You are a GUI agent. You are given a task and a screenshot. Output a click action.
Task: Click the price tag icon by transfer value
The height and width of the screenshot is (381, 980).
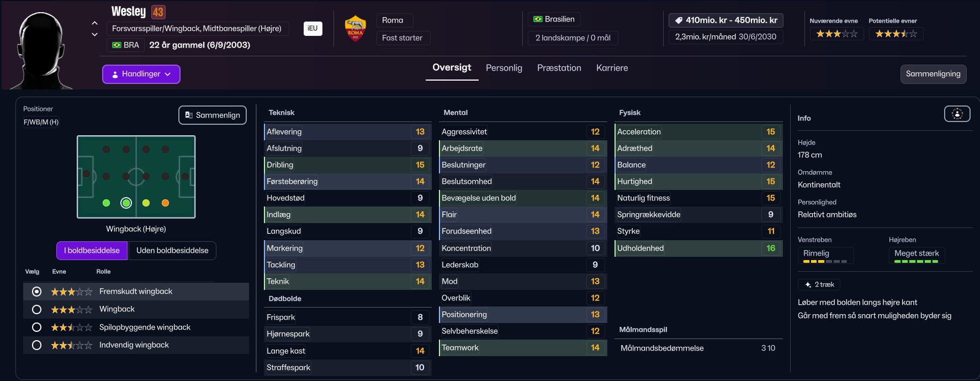[x=679, y=20]
